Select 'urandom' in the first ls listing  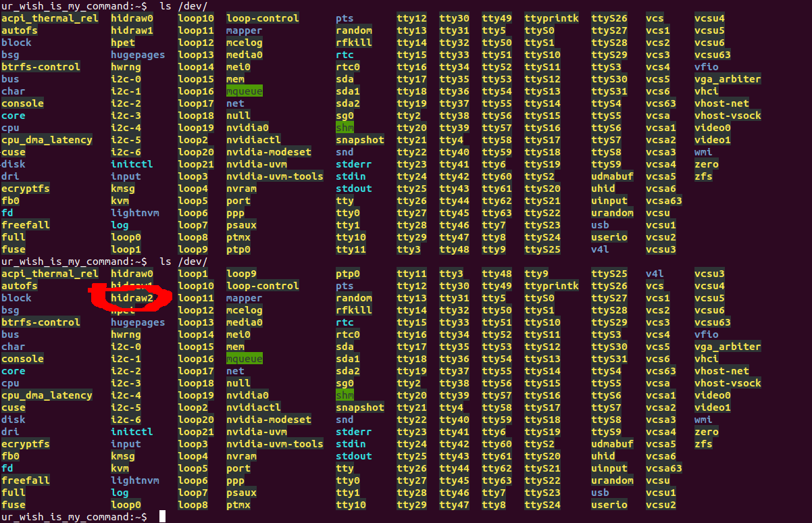[x=613, y=213]
